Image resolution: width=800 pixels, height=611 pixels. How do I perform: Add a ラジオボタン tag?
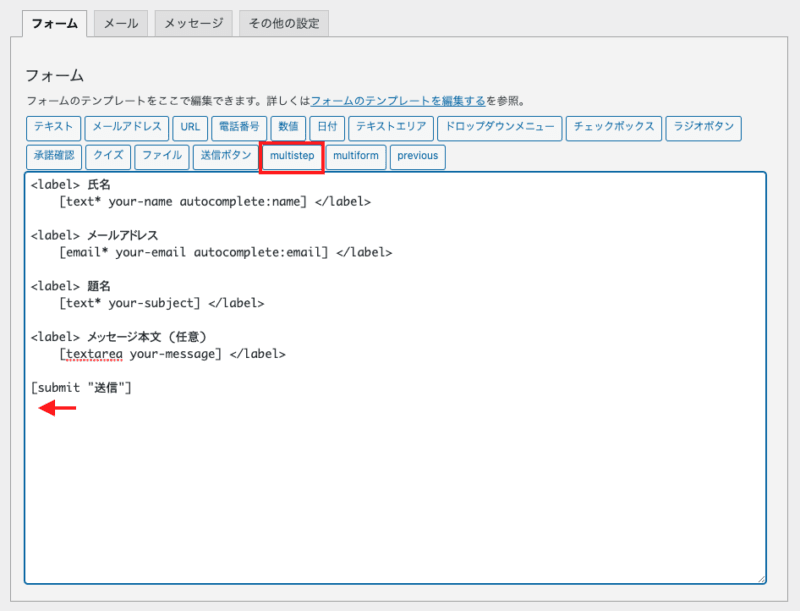coord(703,127)
